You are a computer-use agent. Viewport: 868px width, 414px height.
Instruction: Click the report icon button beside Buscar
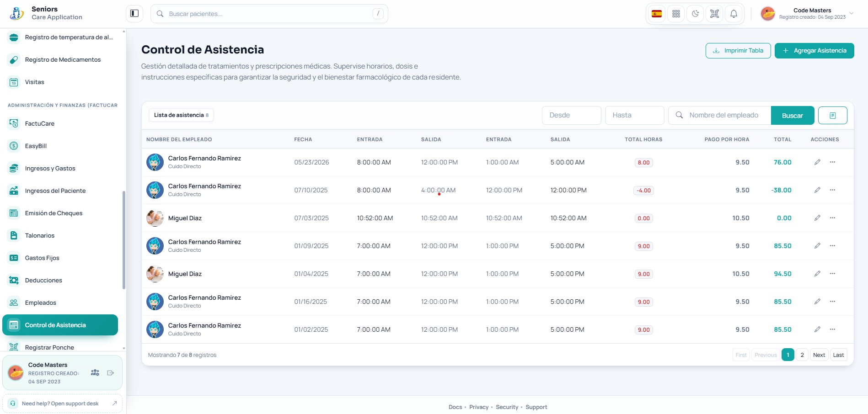832,115
